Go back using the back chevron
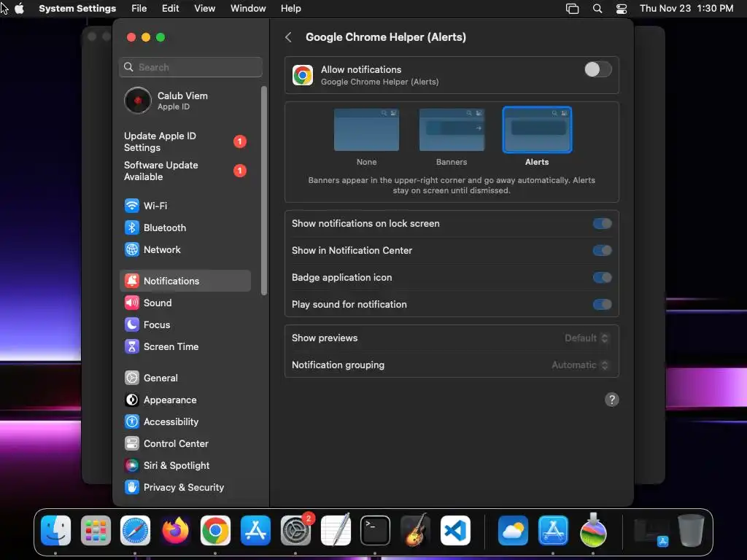Image resolution: width=747 pixels, height=560 pixels. click(x=288, y=37)
